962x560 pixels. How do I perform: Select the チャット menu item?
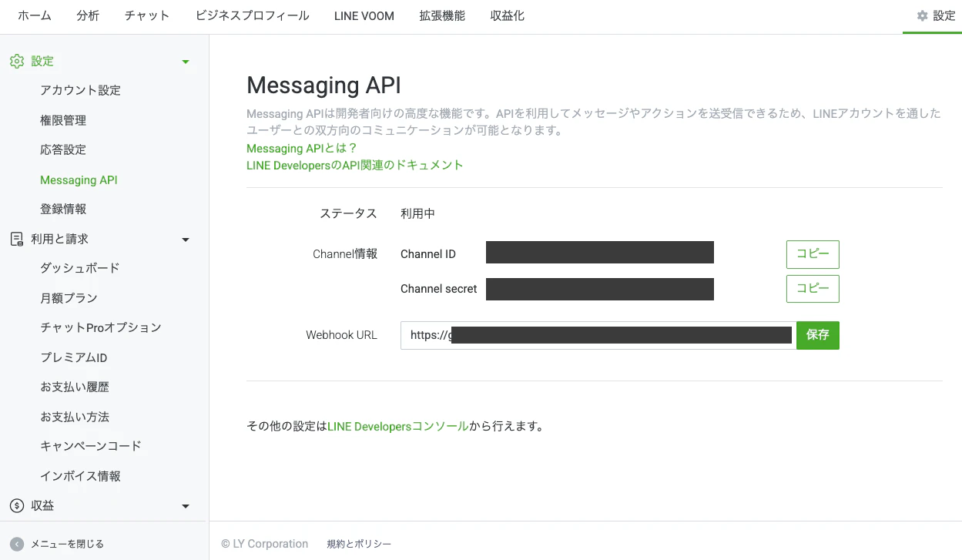click(x=146, y=16)
